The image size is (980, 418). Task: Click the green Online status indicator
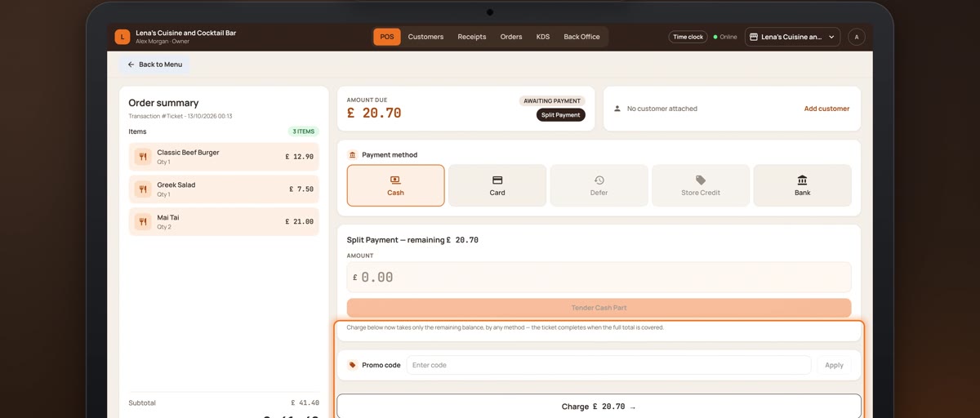click(x=725, y=37)
